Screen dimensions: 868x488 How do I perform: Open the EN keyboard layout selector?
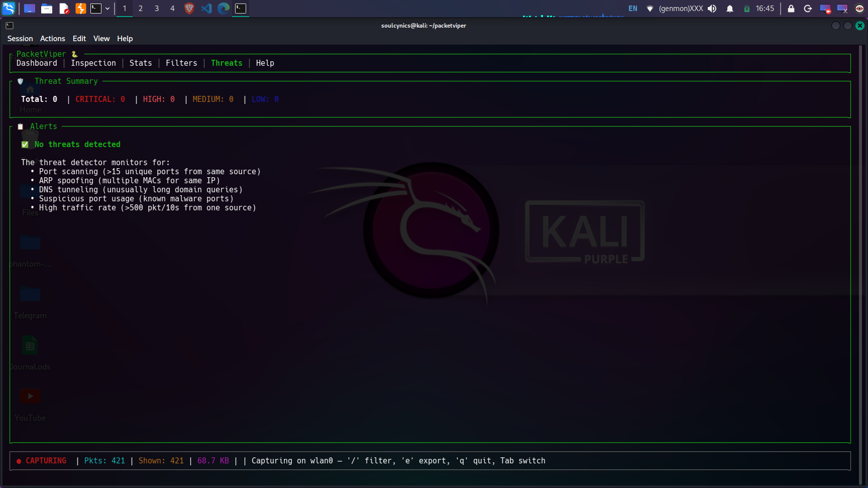[x=633, y=9]
